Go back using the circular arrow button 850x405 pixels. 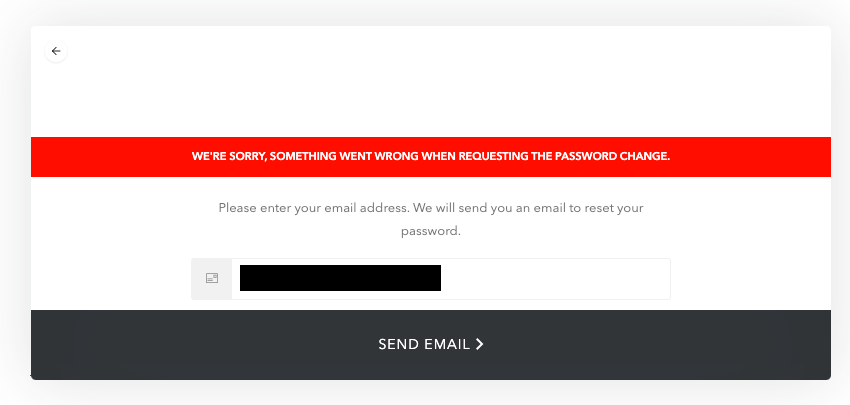pyautogui.click(x=56, y=51)
